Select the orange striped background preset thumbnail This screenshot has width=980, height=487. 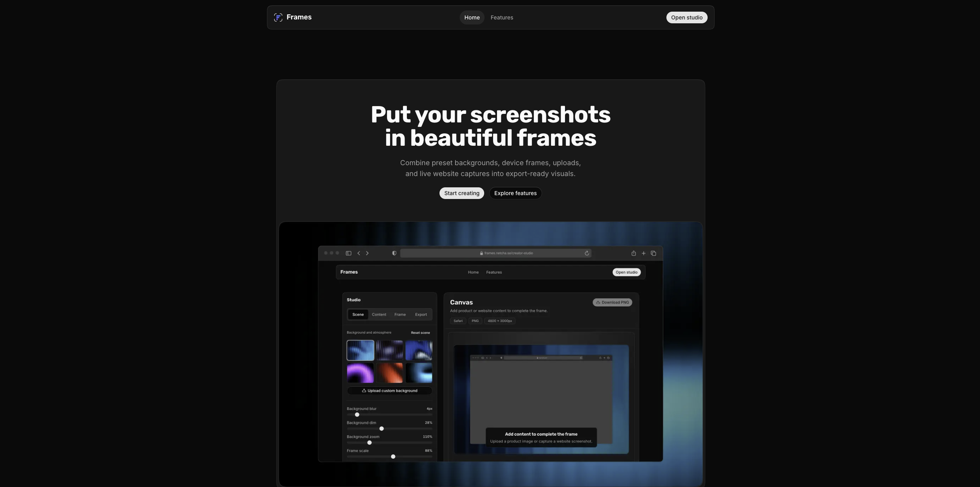pos(390,373)
